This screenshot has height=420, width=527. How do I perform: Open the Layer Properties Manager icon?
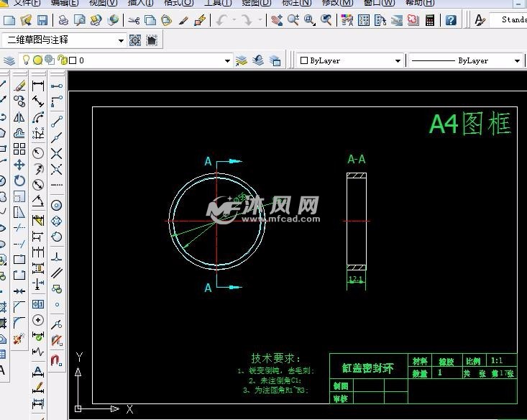click(x=10, y=61)
